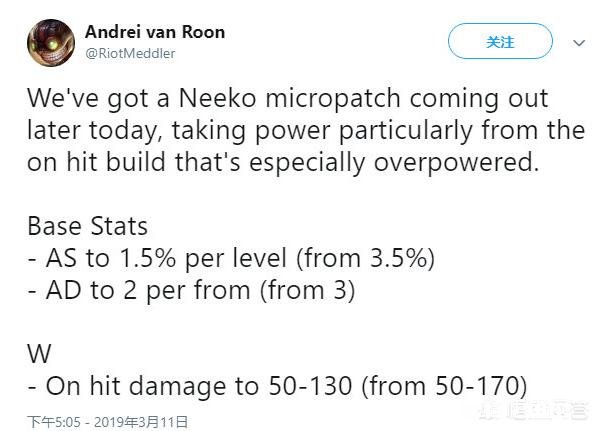Click the "Neeko micropatch coming out" line

coord(290,101)
